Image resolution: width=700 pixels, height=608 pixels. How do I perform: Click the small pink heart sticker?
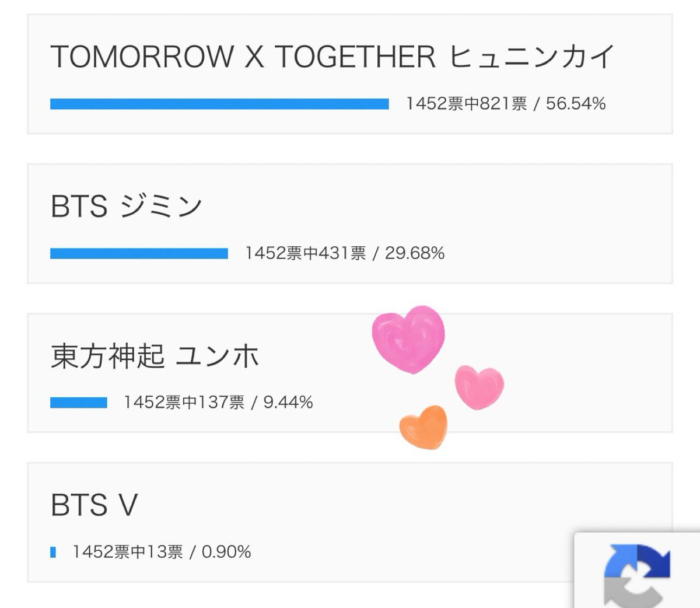[x=479, y=387]
